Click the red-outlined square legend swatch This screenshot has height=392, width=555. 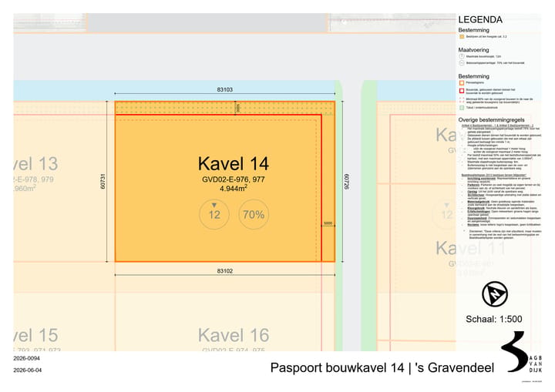462,91
